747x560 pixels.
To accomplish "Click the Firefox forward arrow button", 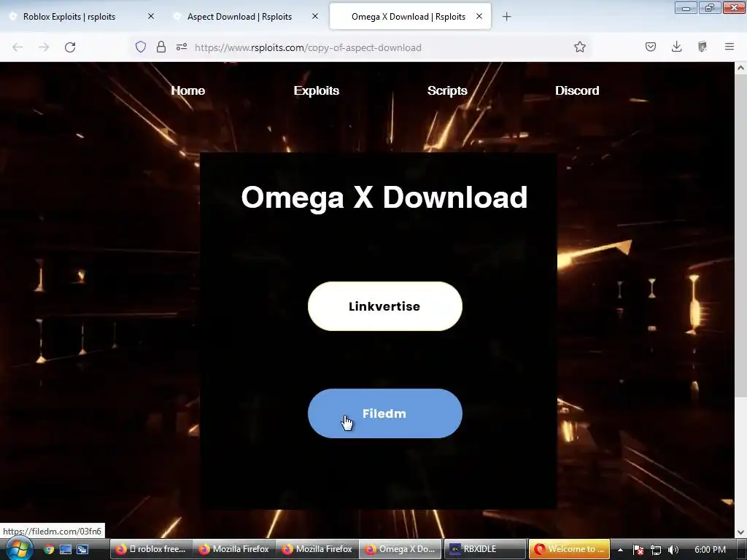I will [44, 47].
